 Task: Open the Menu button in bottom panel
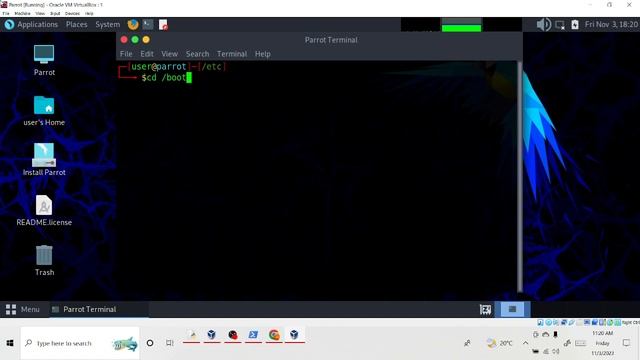tap(23, 309)
